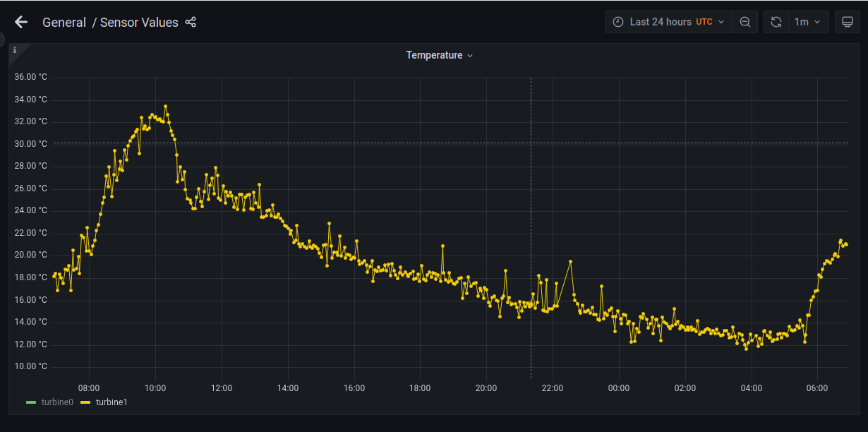Viewport: 868px width, 432px height.
Task: Click the green turbine0 color swatch
Action: 30,402
